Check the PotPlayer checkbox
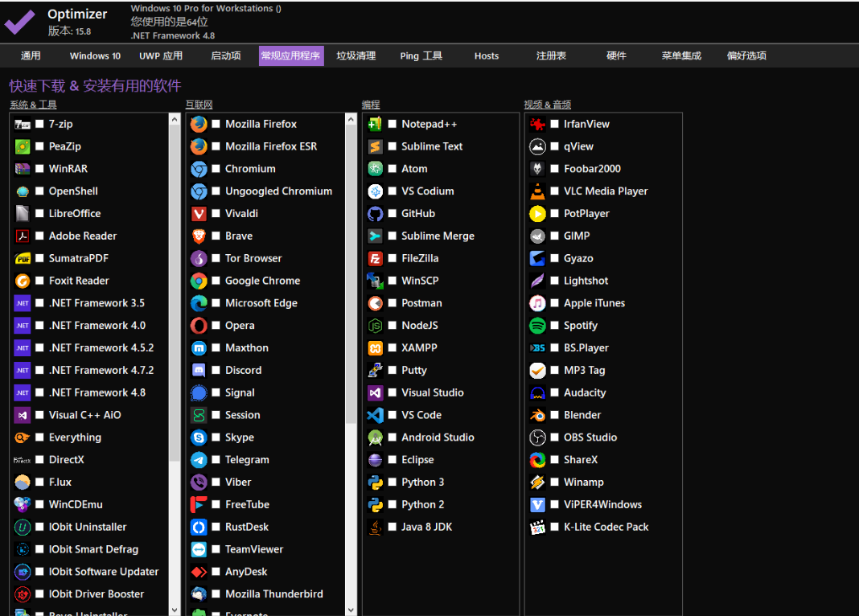 tap(554, 214)
